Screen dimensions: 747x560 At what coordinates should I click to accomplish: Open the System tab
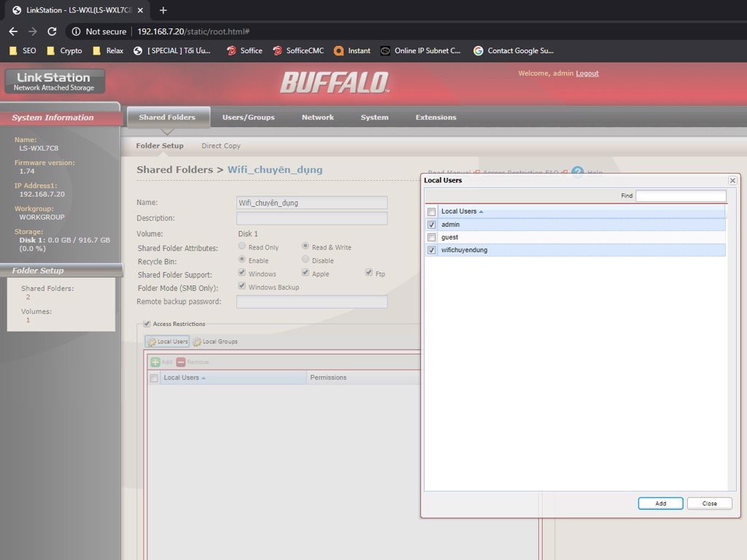pyautogui.click(x=374, y=117)
